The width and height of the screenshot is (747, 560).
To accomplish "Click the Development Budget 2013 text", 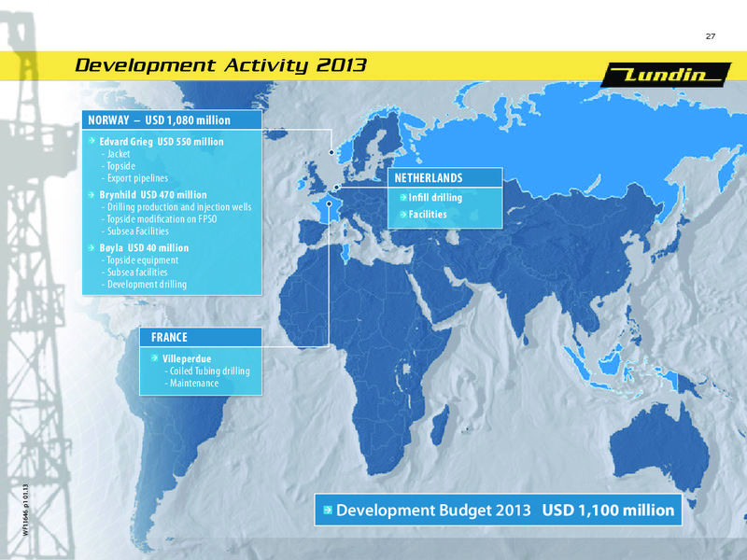I will coord(433,510).
